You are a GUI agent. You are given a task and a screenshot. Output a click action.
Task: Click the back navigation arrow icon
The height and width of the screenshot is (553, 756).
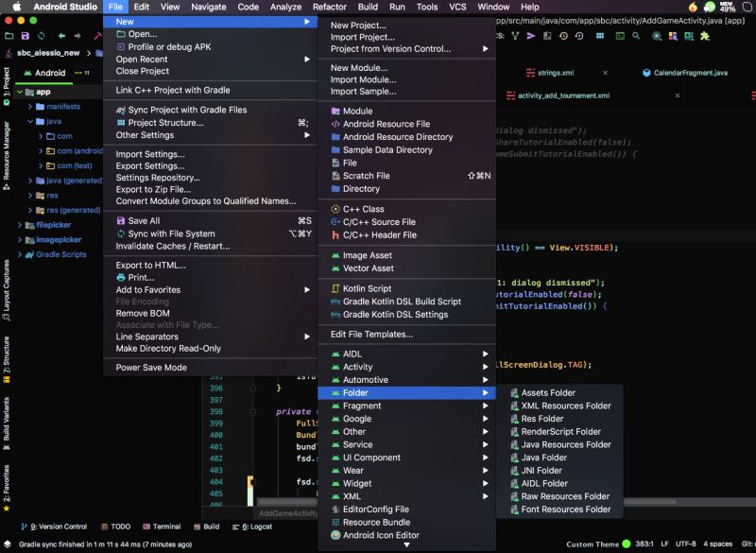coord(61,36)
